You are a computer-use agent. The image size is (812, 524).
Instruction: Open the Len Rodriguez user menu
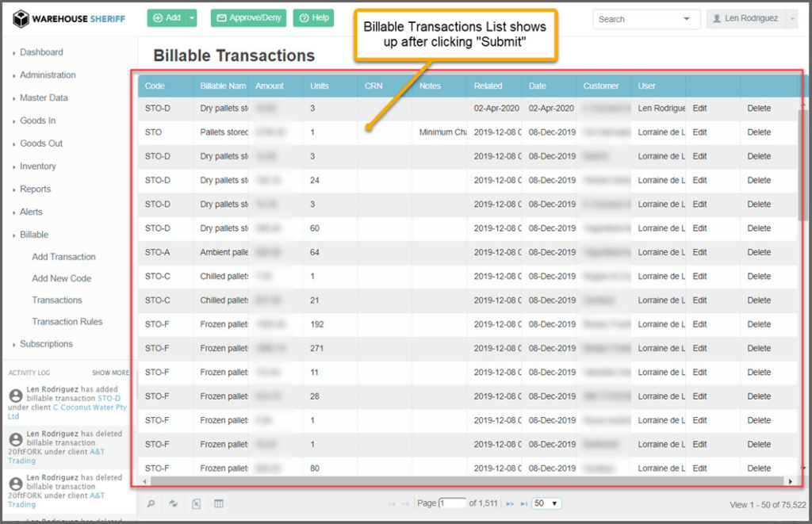tap(751, 19)
